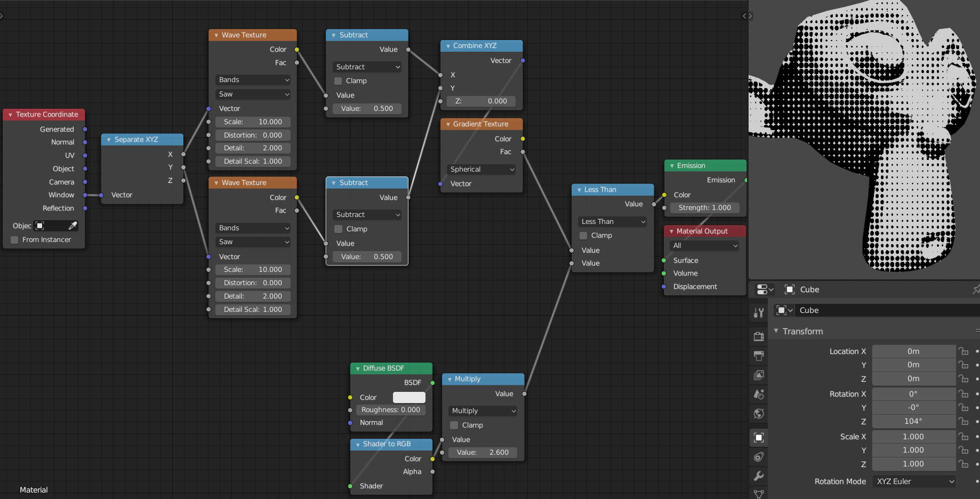Open the Spherical gradient type dropdown
The width and height of the screenshot is (980, 499).
pyautogui.click(x=481, y=170)
